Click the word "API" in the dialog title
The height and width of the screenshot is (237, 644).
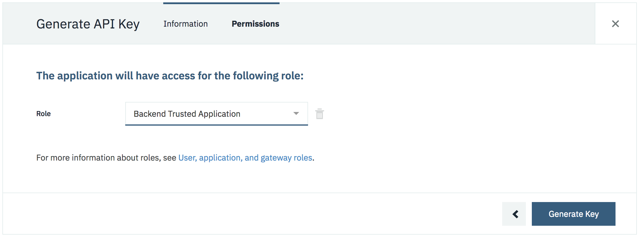point(104,24)
